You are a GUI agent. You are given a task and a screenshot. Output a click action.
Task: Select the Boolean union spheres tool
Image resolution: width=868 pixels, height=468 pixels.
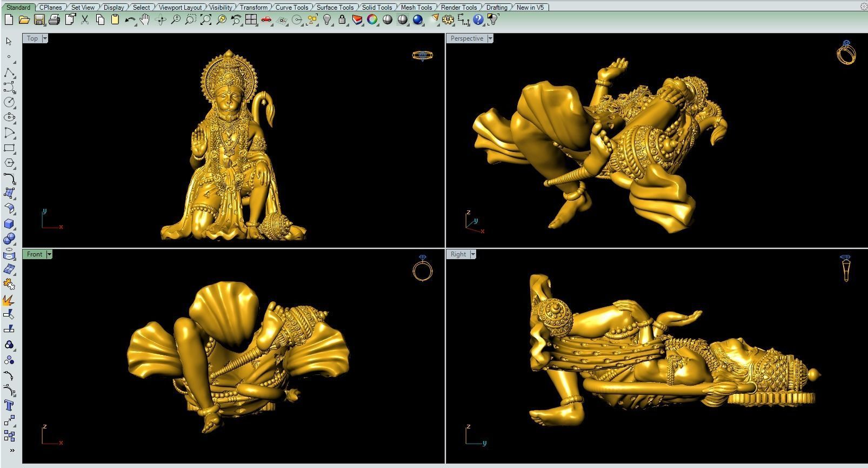click(x=9, y=239)
